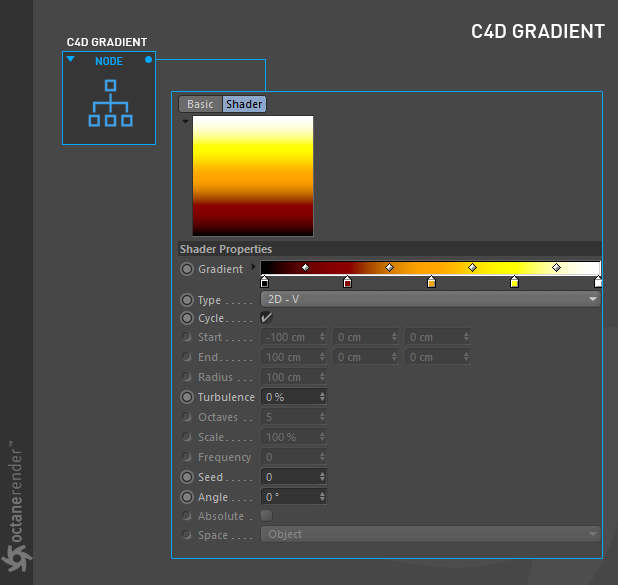Toggle the Gradient animation circle
This screenshot has height=585, width=618.
pos(187,269)
